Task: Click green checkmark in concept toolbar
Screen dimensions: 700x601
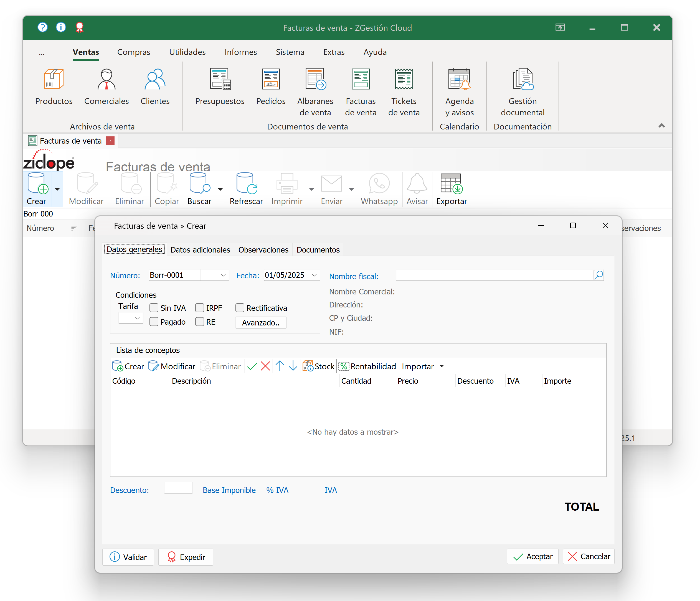Action: (252, 366)
